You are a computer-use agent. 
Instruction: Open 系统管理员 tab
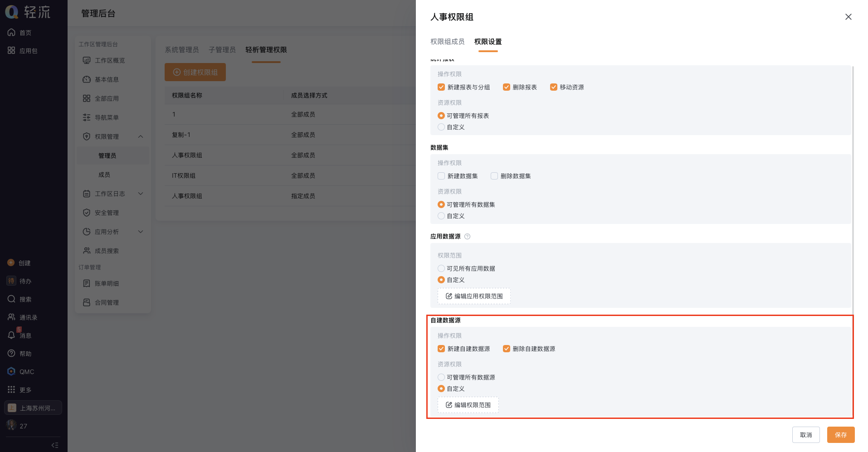click(x=181, y=49)
